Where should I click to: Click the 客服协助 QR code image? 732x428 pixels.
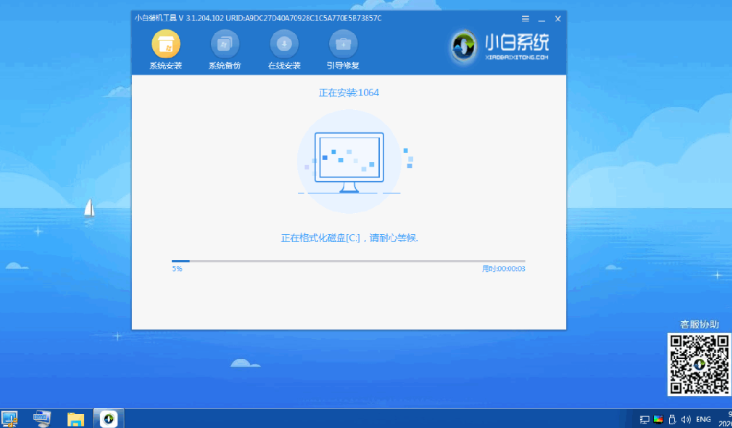click(696, 364)
